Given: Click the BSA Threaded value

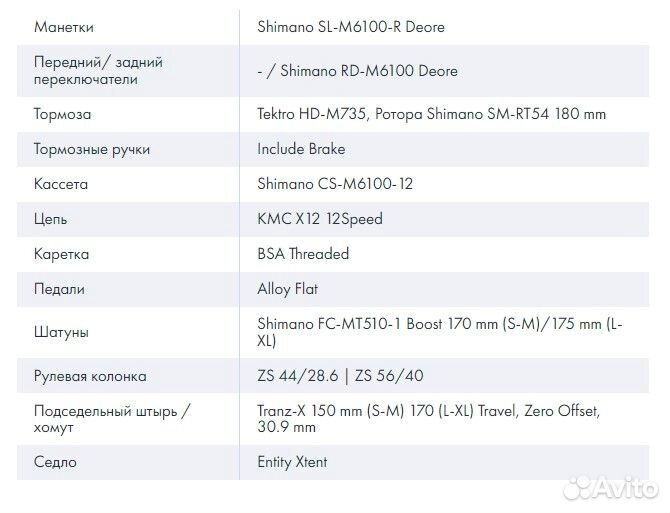Looking at the screenshot, I should (x=303, y=254).
